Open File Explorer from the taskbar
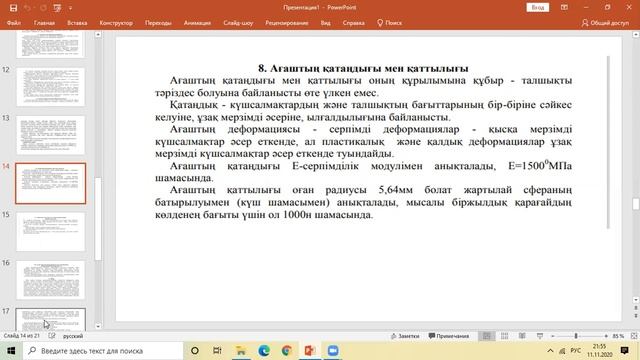Image resolution: width=640 pixels, height=360 pixels. 241,351
